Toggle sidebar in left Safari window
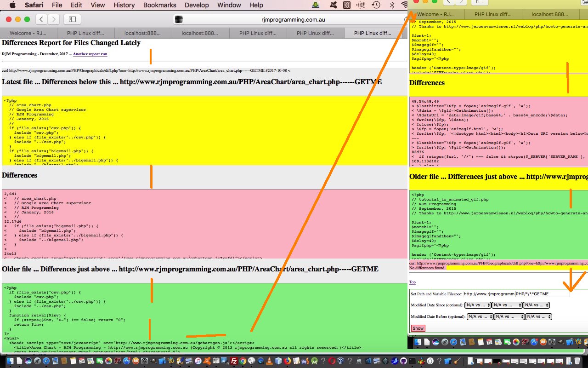588x368 pixels. (x=72, y=19)
